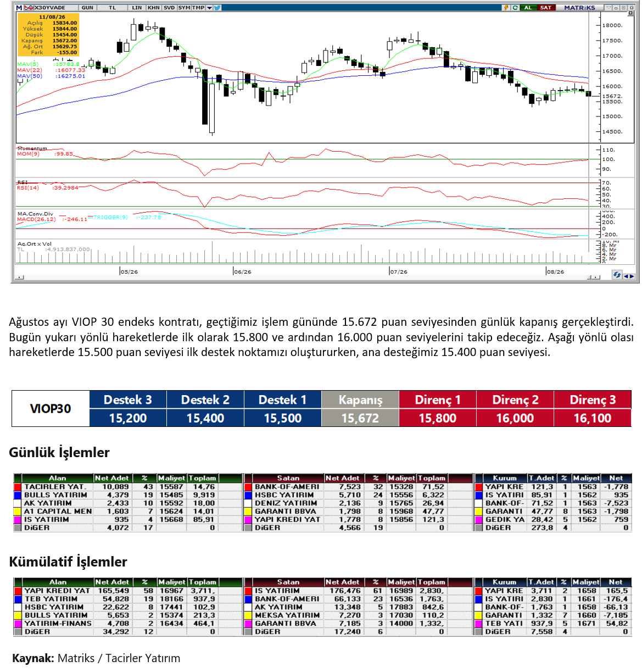Click the MOM(9) momentum label
The image size is (642, 672).
pyautogui.click(x=28, y=154)
